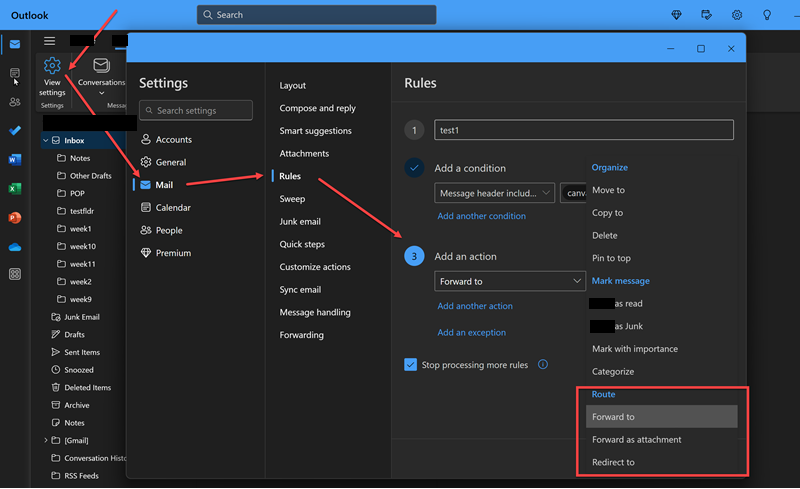Select the Rules settings page
This screenshot has width=800, height=489.
(x=290, y=176)
